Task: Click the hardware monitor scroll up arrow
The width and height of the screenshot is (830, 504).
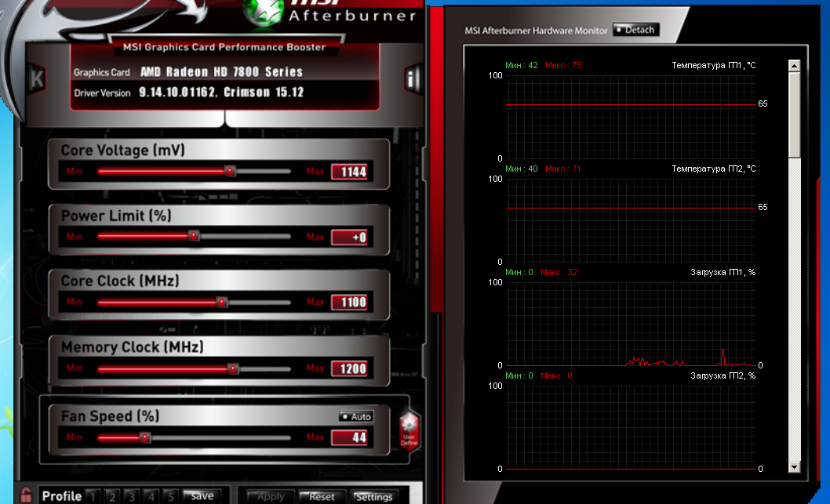Action: click(794, 66)
